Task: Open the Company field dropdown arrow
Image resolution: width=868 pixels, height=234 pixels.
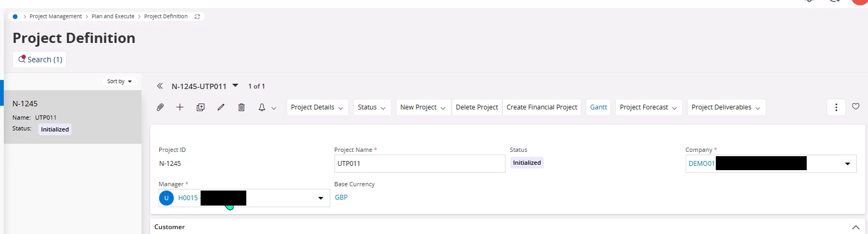Action: point(848,164)
